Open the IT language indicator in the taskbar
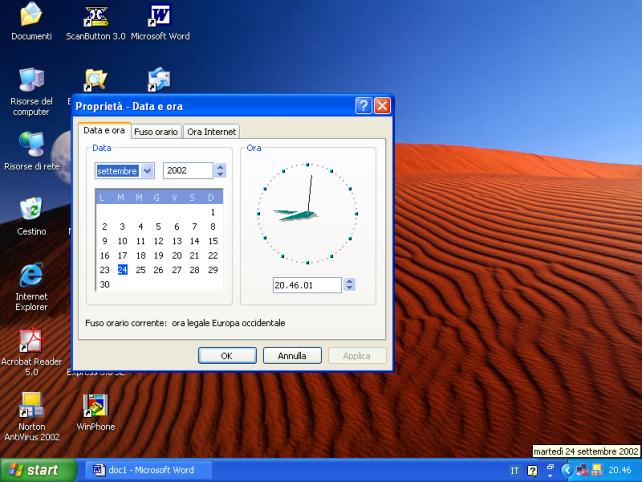 coord(515,471)
